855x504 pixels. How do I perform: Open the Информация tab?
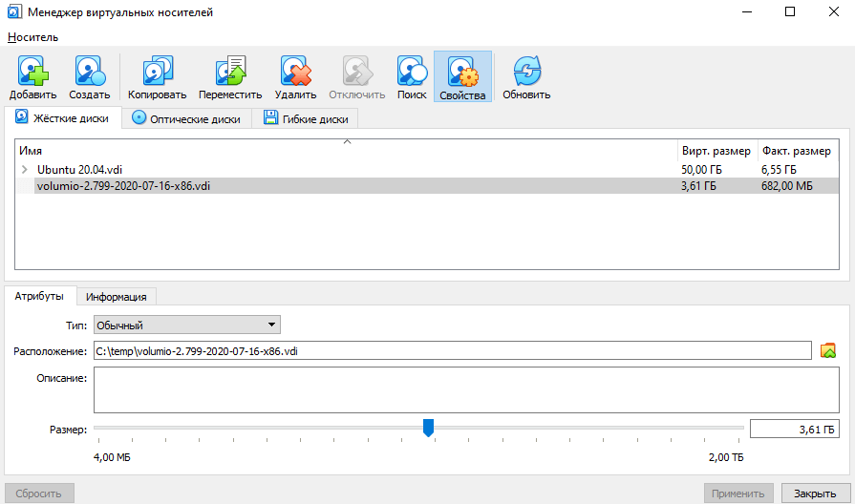117,297
